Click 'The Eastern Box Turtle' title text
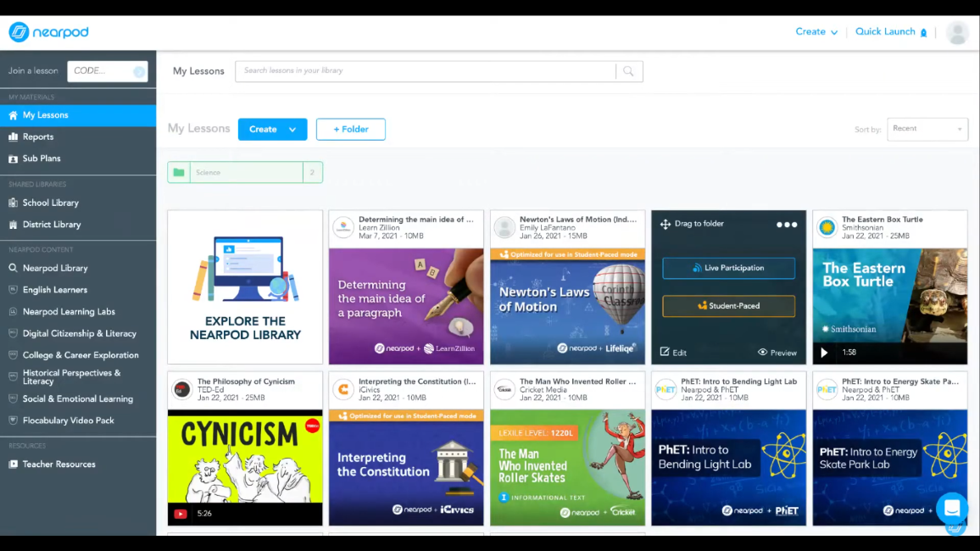980x551 pixels. point(882,220)
